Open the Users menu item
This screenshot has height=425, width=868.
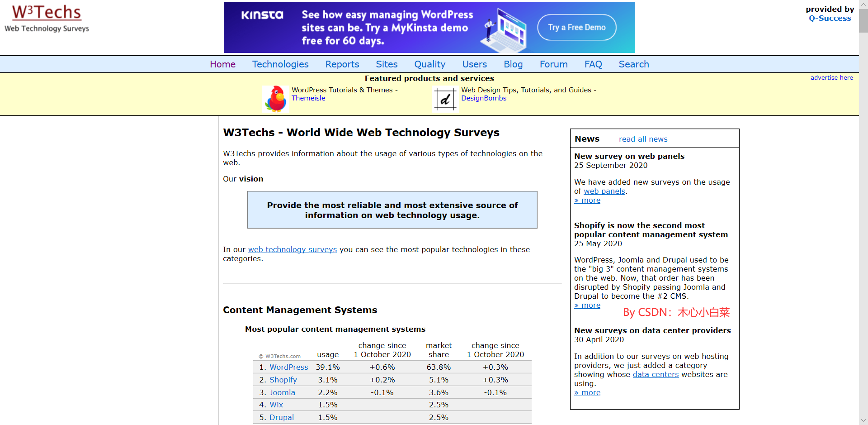(x=474, y=64)
